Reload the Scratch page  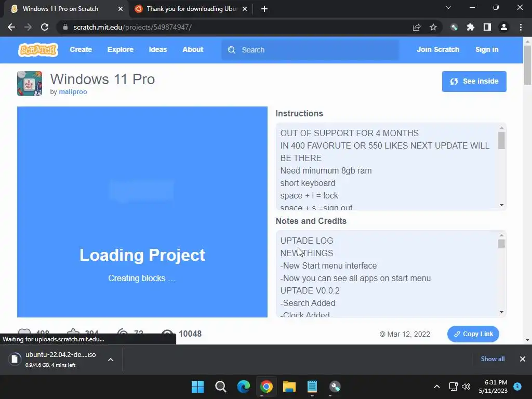[x=45, y=27]
